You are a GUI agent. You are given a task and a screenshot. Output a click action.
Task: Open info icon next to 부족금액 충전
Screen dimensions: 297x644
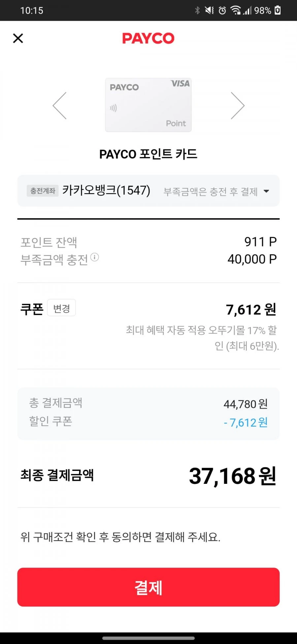[95, 257]
